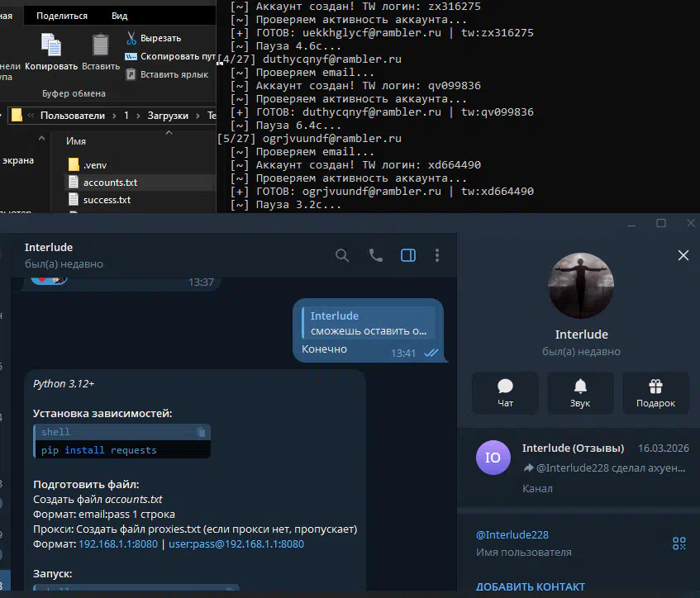
Task: Open search in the Interlude chat
Action: [342, 255]
